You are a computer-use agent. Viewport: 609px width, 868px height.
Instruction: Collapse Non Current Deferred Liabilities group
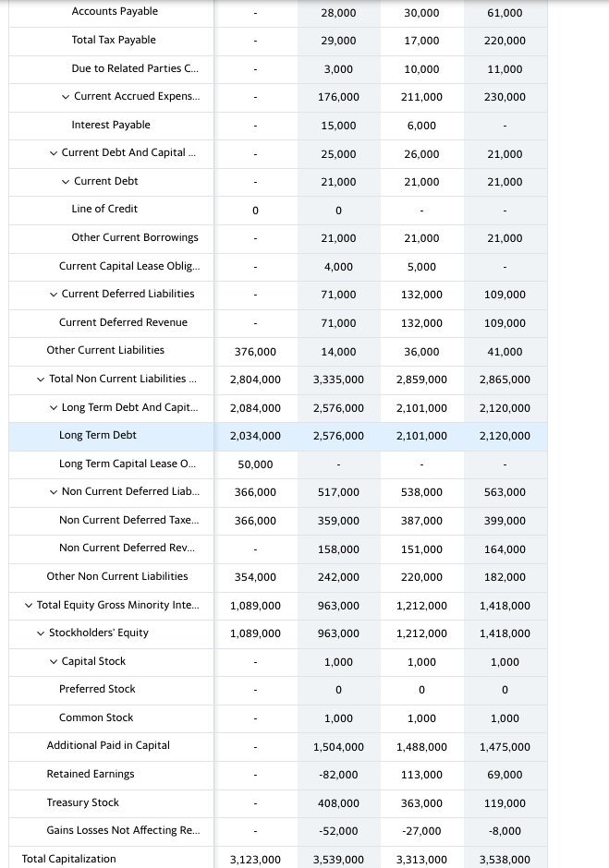pos(53,492)
